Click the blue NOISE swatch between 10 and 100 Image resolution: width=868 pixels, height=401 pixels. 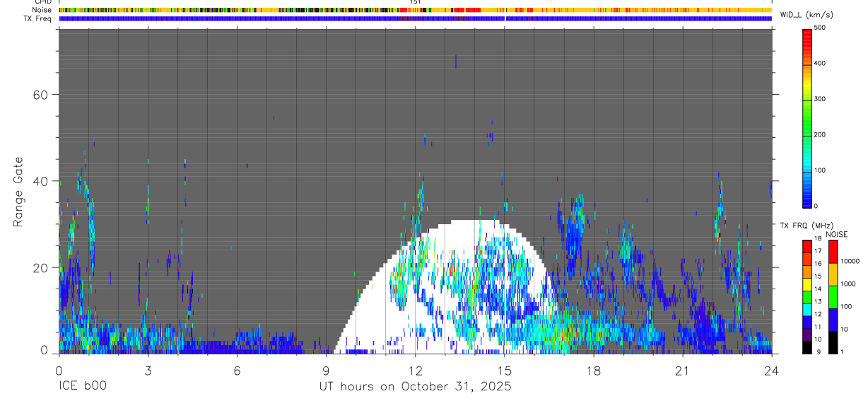tap(833, 319)
